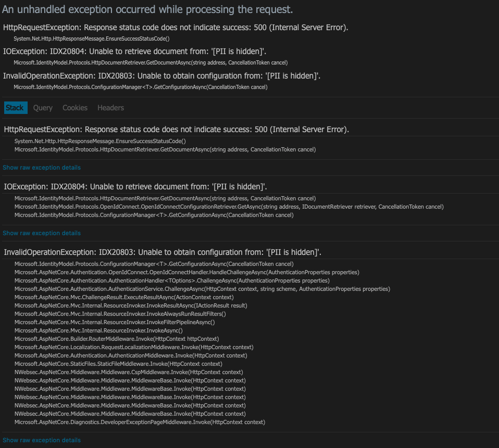Select the Headers tab
The width and height of the screenshot is (499, 448).
coord(110,108)
